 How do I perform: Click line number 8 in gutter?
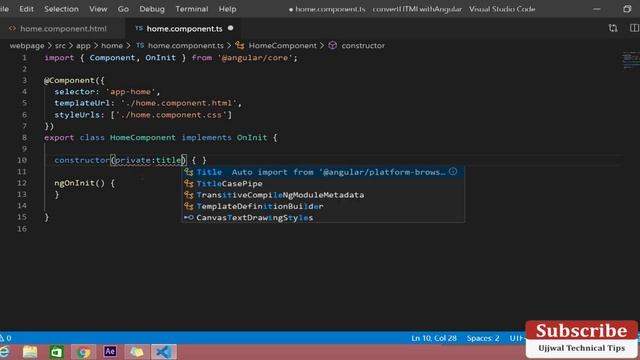click(x=24, y=138)
